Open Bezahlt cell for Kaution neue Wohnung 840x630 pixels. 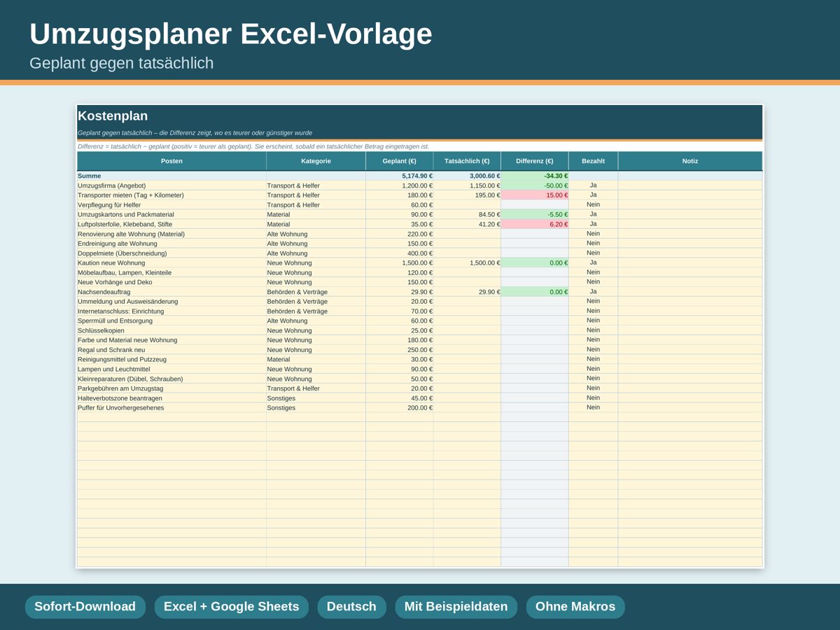[593, 262]
